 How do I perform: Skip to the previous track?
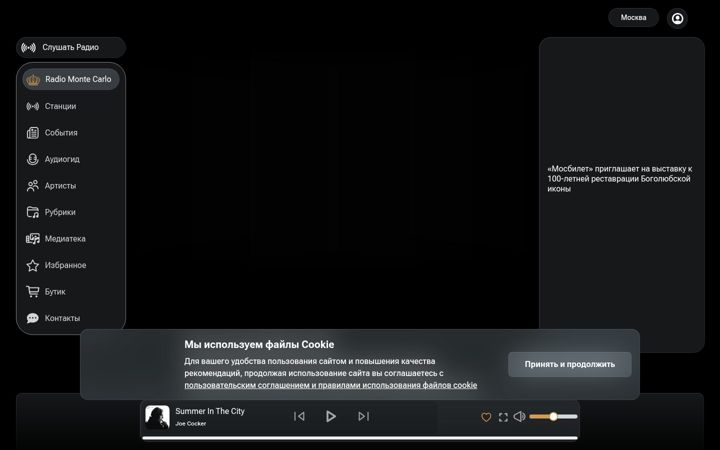299,416
